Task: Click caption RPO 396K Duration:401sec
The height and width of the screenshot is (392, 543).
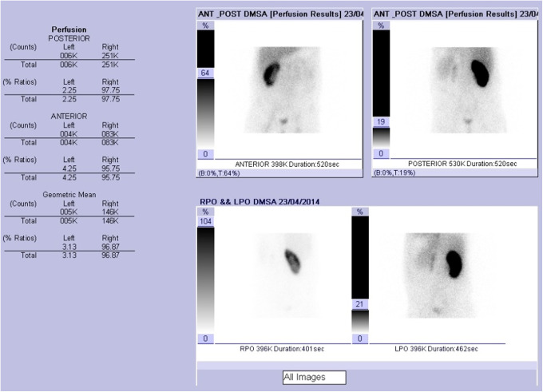Action: tap(282, 349)
